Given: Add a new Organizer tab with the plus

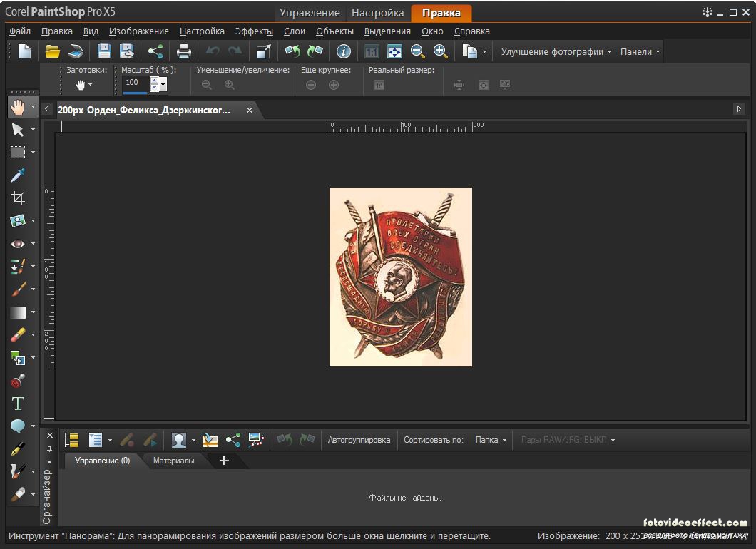Looking at the screenshot, I should (224, 461).
